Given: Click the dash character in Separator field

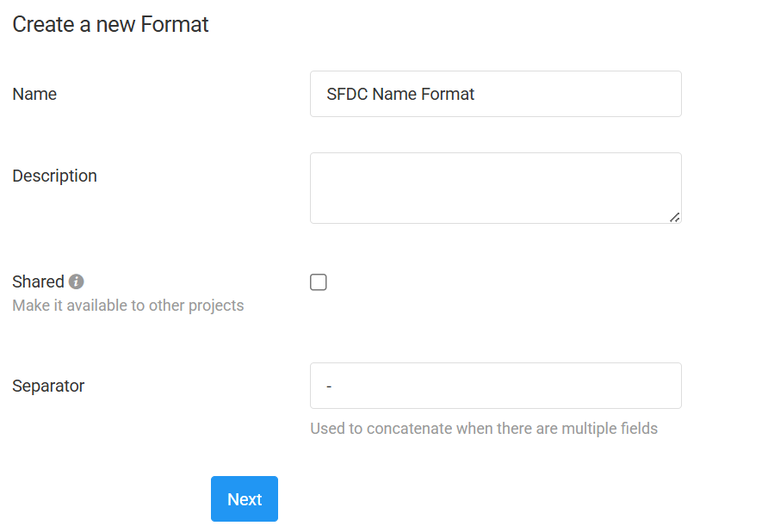Looking at the screenshot, I should pyautogui.click(x=330, y=387).
